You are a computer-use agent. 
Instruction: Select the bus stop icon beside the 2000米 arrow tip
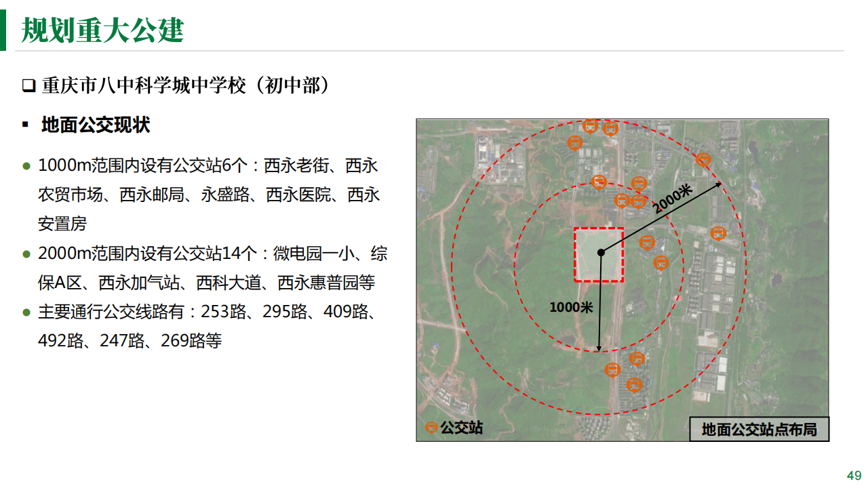[703, 160]
